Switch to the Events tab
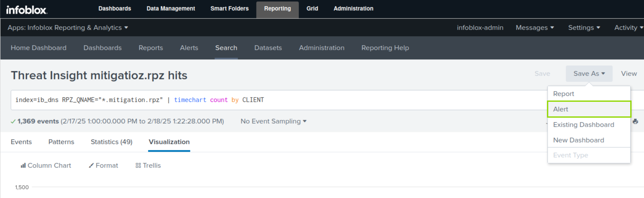 click(x=21, y=142)
